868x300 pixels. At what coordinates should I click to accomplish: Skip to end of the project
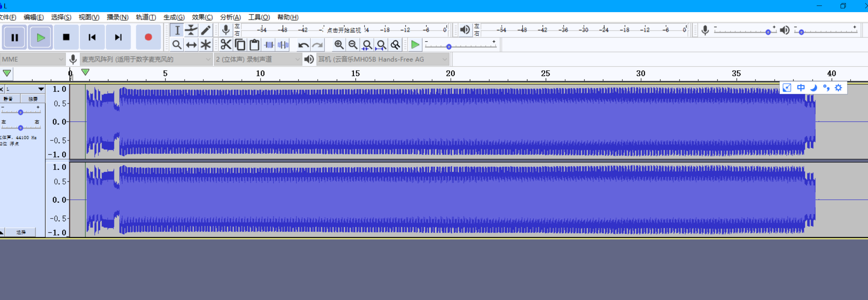point(118,37)
